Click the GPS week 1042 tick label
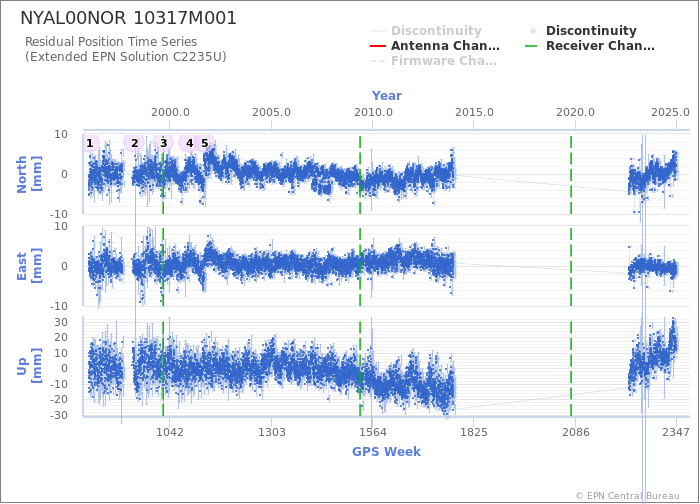The height and width of the screenshot is (504, 700). click(170, 432)
